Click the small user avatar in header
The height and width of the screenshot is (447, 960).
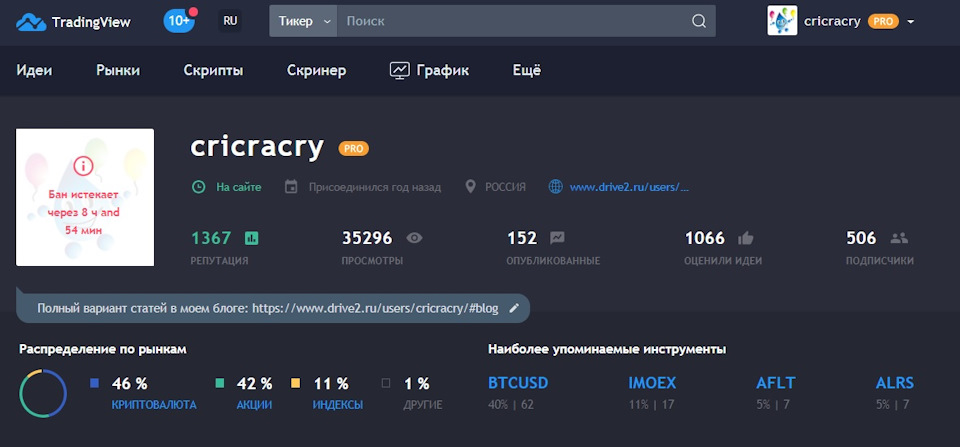pyautogui.click(x=782, y=21)
